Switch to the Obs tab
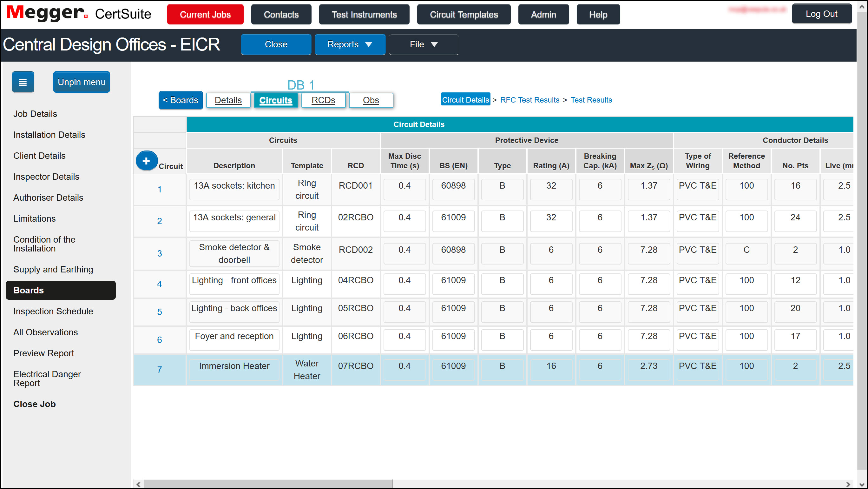Viewport: 868px width, 489px height. coord(371,100)
